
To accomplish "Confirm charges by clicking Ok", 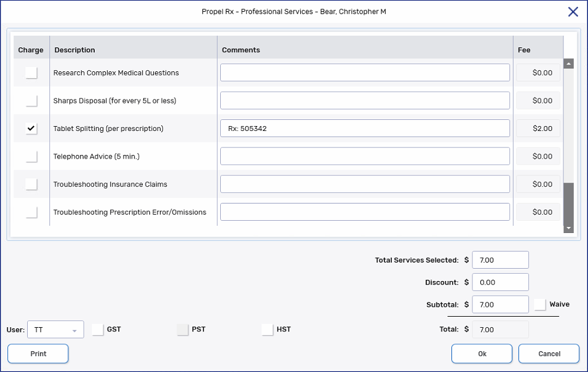I will [482, 354].
